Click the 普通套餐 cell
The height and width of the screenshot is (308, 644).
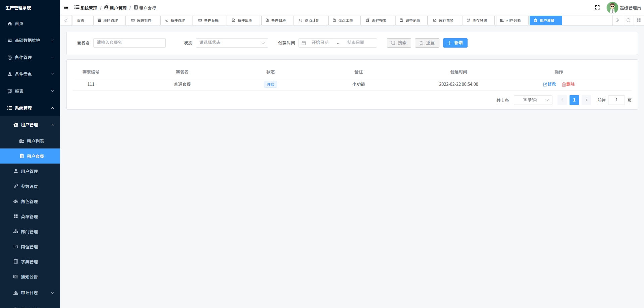click(x=182, y=84)
